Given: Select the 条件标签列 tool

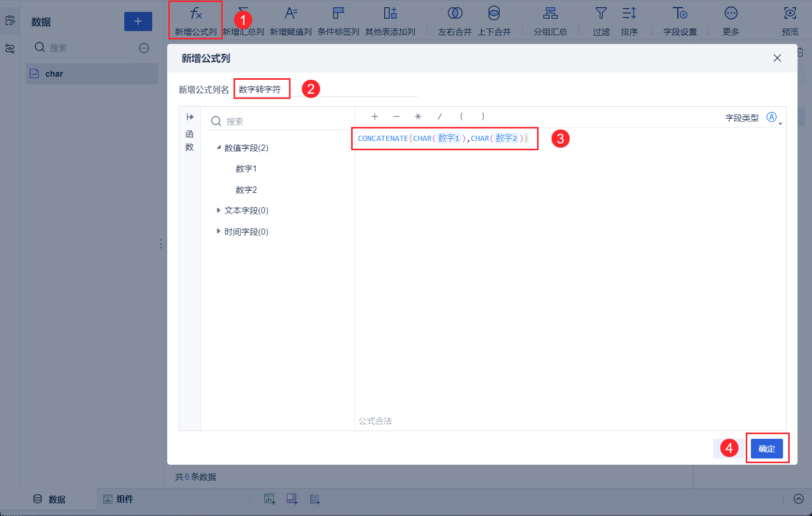Looking at the screenshot, I should point(338,21).
